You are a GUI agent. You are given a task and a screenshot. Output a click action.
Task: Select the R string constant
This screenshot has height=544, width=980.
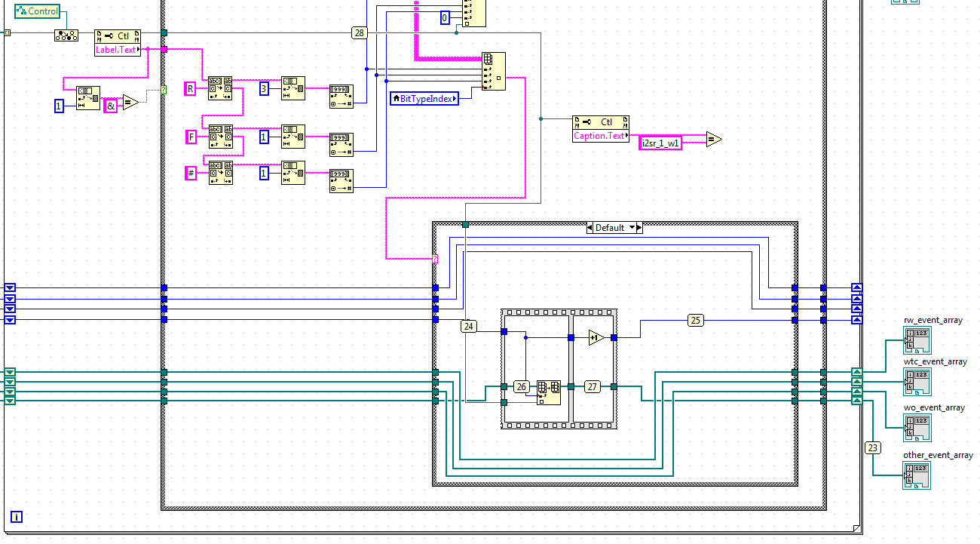[x=191, y=89]
